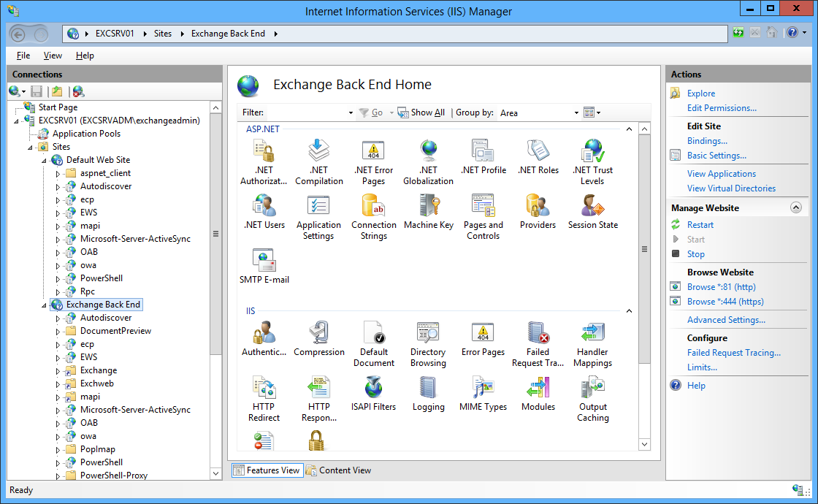Open the View menu
Viewport: 818px width, 504px height.
click(x=53, y=56)
